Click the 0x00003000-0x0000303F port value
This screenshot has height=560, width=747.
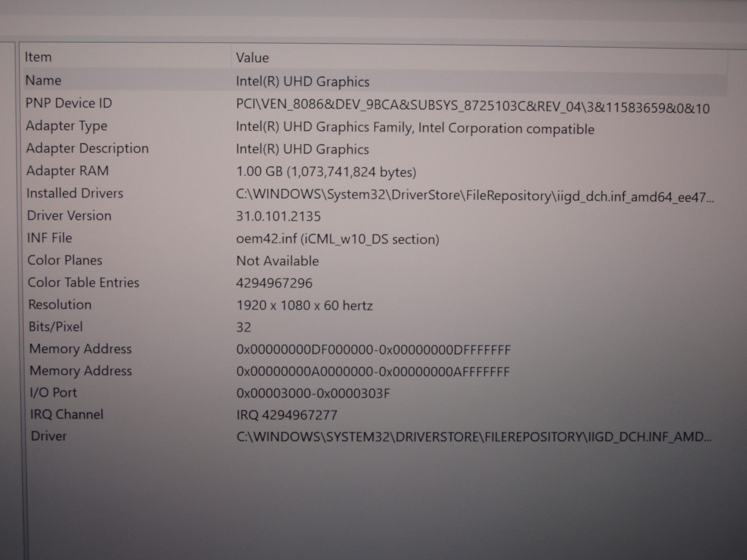tap(313, 393)
